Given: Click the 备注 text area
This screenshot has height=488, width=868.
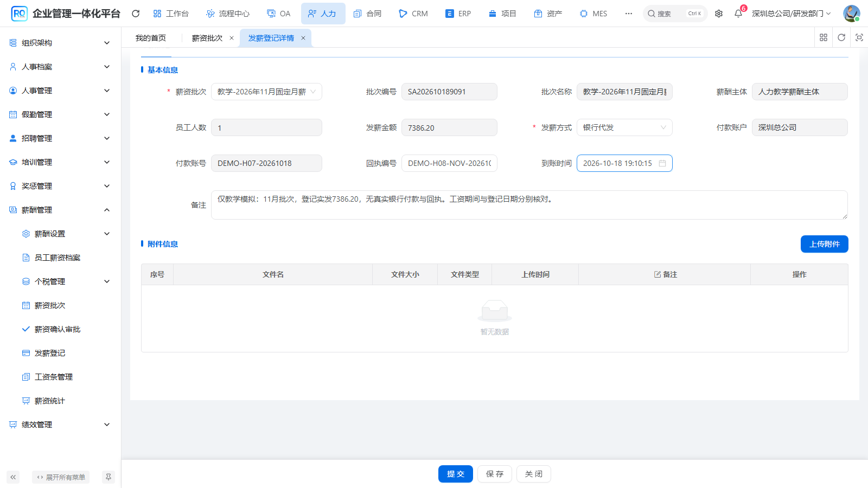Looking at the screenshot, I should click(x=529, y=205).
